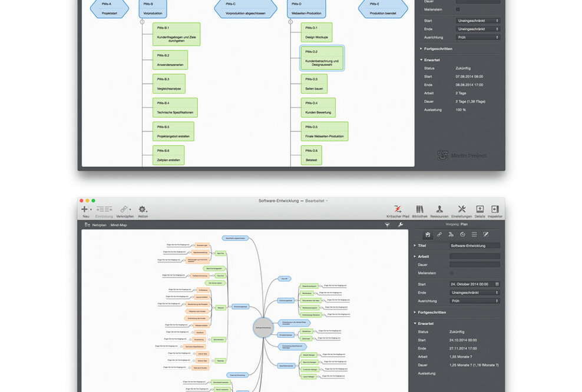Open the Aktion gear menu
The width and height of the screenshot is (582, 392).
[141, 210]
